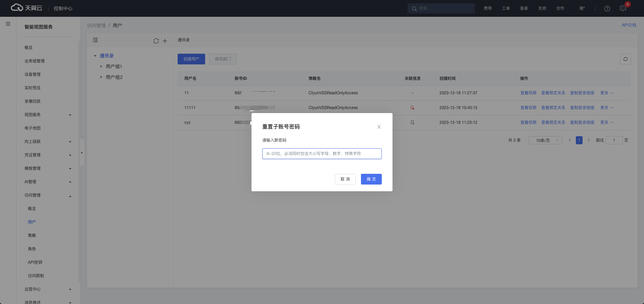Screen dimensions: 644x304
Task: Click the plus icon to add group
Action: pyautogui.click(x=165, y=41)
